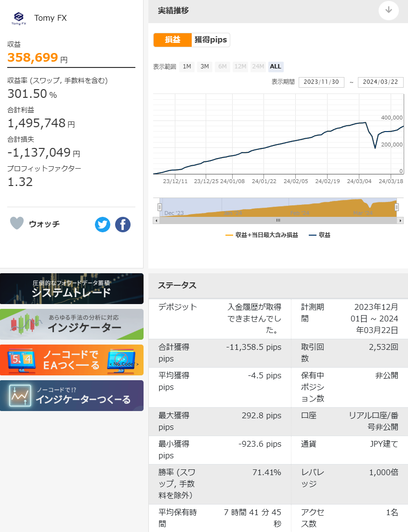Click the 400,000 axis label

pyautogui.click(x=392, y=118)
